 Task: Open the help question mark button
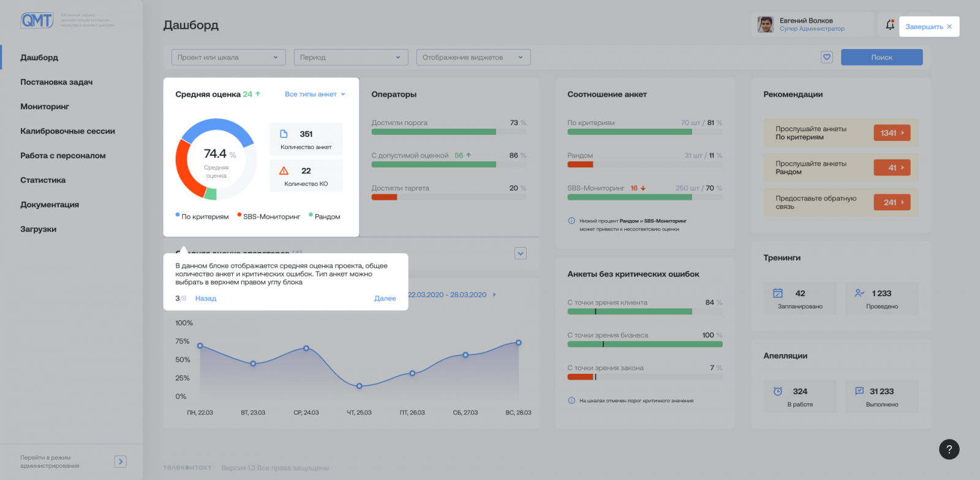tap(949, 449)
